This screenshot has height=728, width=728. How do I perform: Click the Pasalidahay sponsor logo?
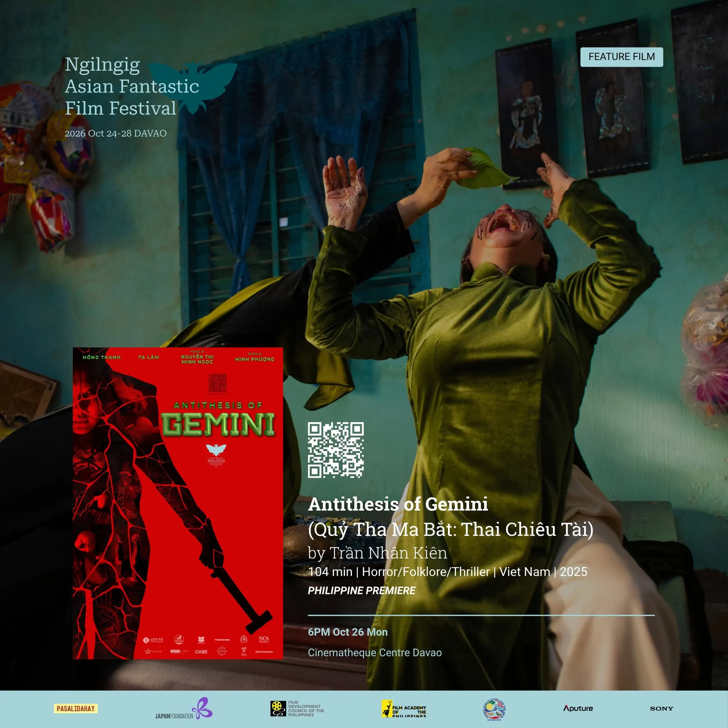[x=76, y=708]
